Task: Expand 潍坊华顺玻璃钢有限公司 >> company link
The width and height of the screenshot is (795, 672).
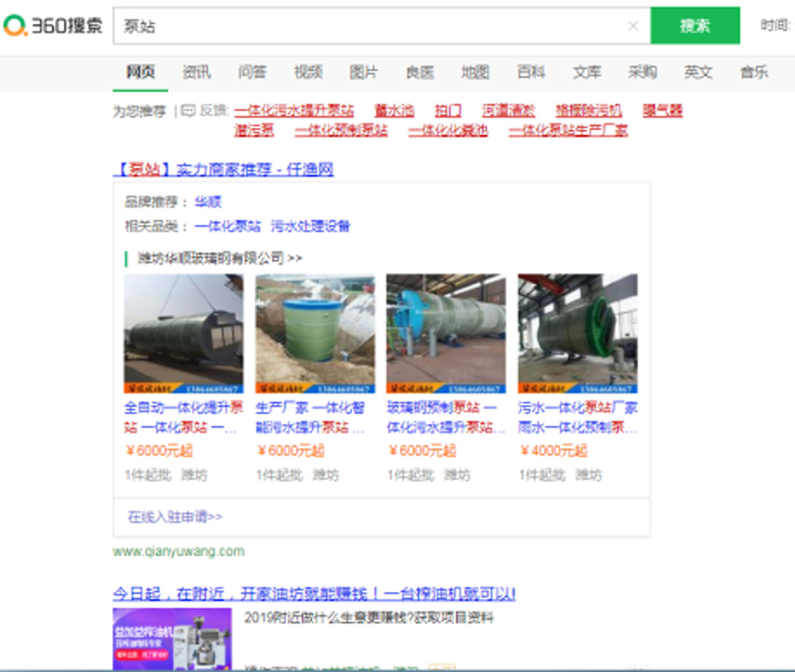Action: [219, 258]
